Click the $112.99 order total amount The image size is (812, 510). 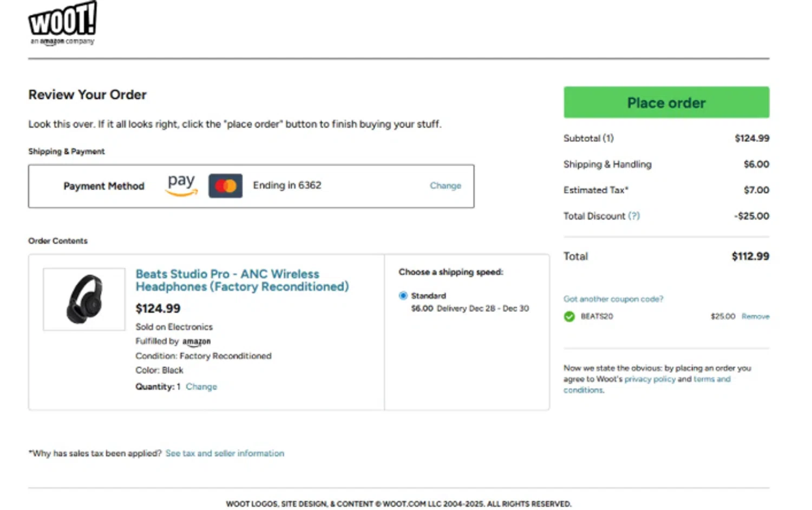(750, 256)
